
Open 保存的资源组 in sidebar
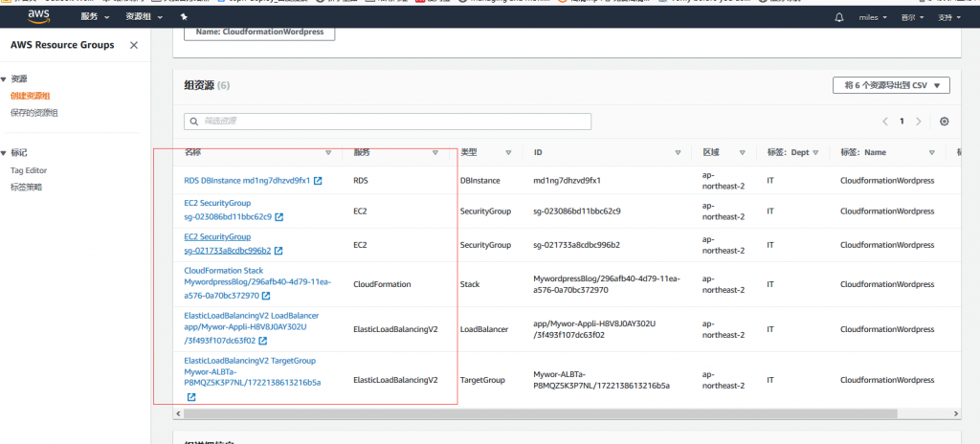tap(34, 113)
